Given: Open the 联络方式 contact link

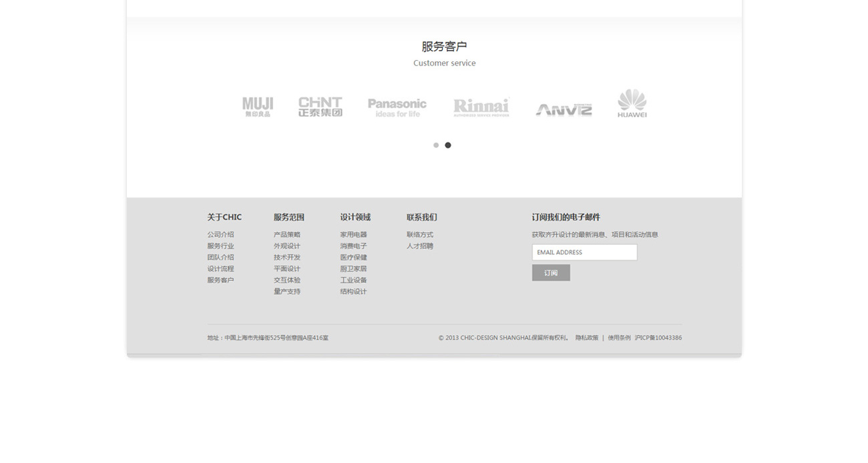Looking at the screenshot, I should [420, 235].
